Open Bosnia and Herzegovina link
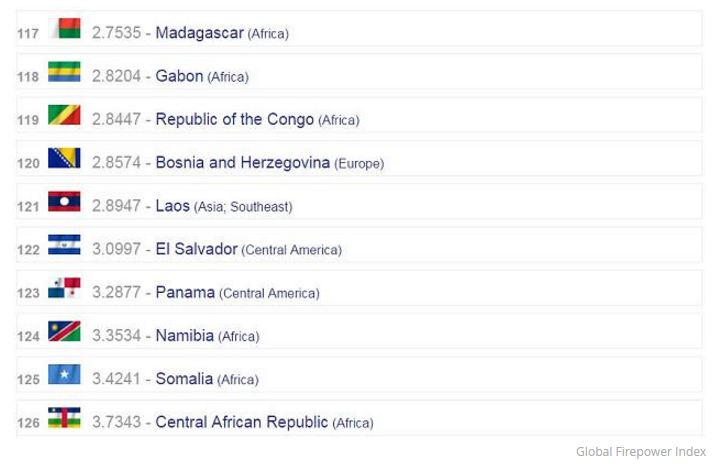Screen dimensions: 715x466 pyautogui.click(x=243, y=163)
